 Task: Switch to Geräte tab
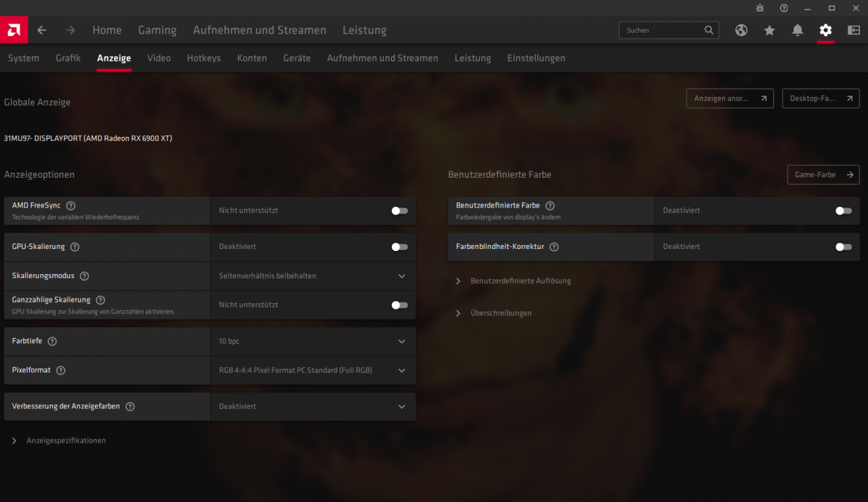pos(297,58)
